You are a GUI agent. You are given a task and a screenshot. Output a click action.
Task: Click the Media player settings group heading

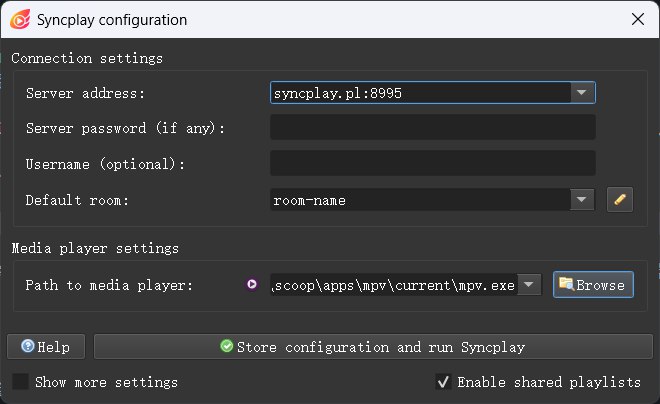coord(94,248)
